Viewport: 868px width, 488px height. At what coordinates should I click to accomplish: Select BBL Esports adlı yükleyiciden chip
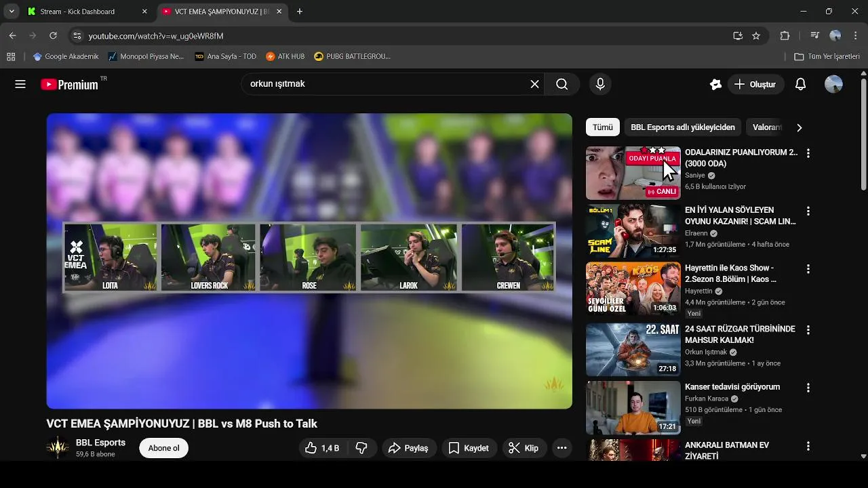[x=683, y=127]
